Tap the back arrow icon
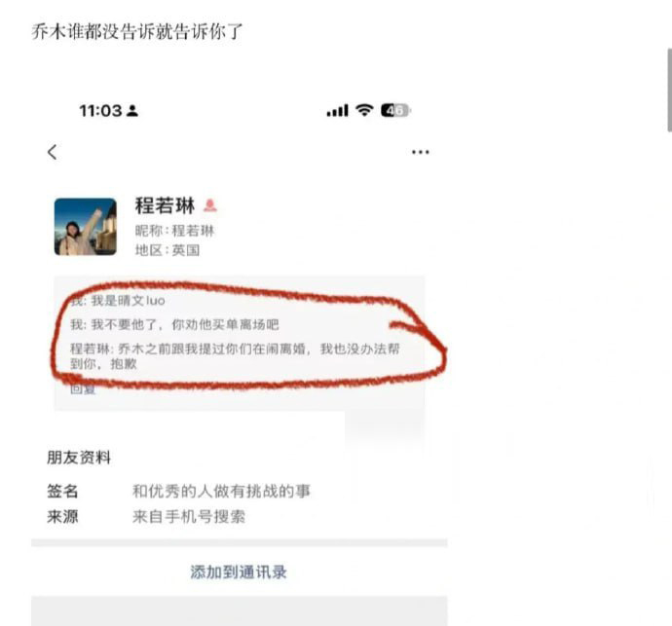The width and height of the screenshot is (672, 626). point(52,152)
